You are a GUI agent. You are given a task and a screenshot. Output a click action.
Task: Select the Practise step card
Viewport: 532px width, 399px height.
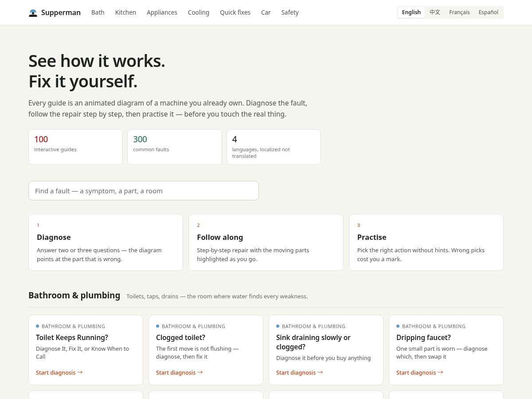coord(426,242)
